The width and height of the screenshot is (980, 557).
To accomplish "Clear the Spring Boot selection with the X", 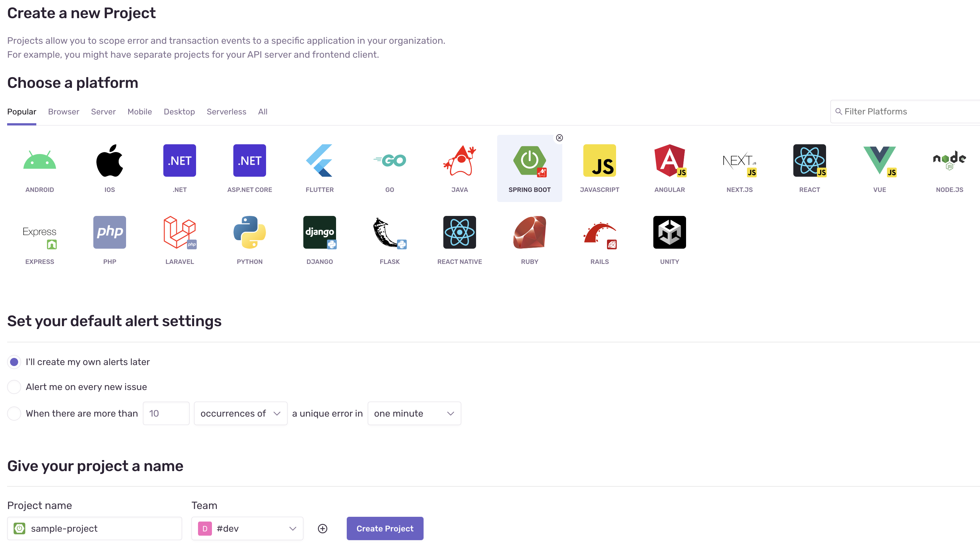I will coord(559,138).
